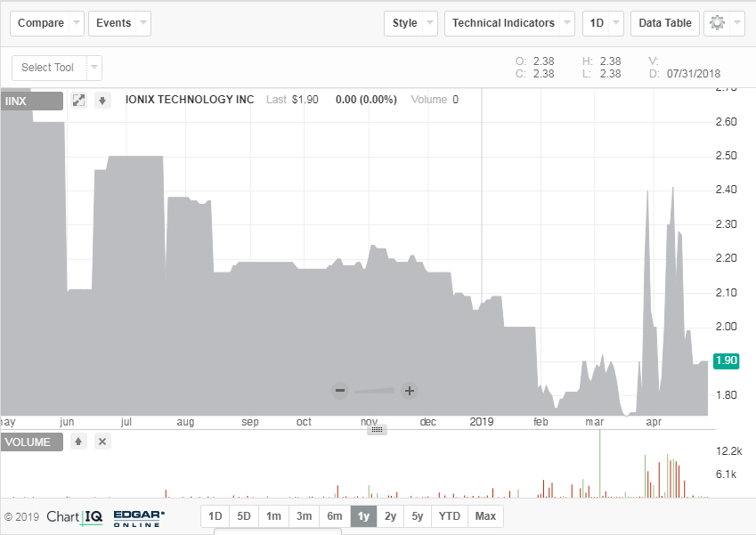Click the panel resize handle below chart

tap(377, 429)
